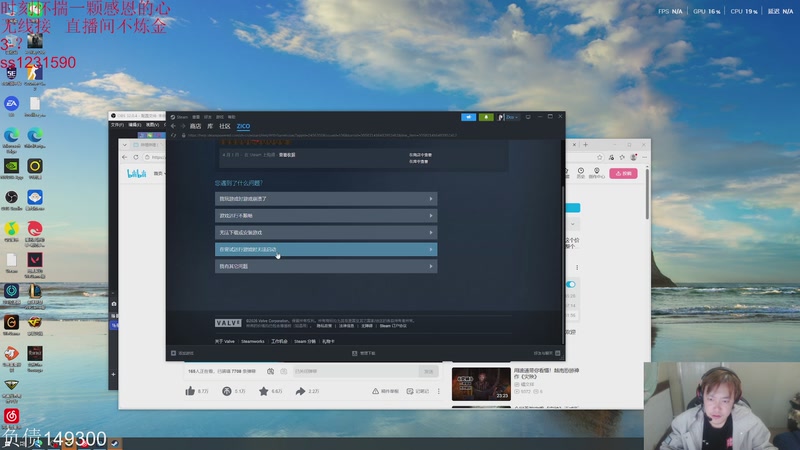Report the video via 稿件举报
This screenshot has width=800, height=450.
point(385,391)
